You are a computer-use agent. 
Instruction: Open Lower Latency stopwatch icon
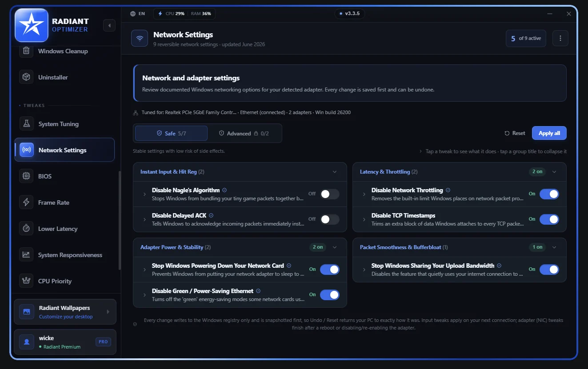click(26, 229)
